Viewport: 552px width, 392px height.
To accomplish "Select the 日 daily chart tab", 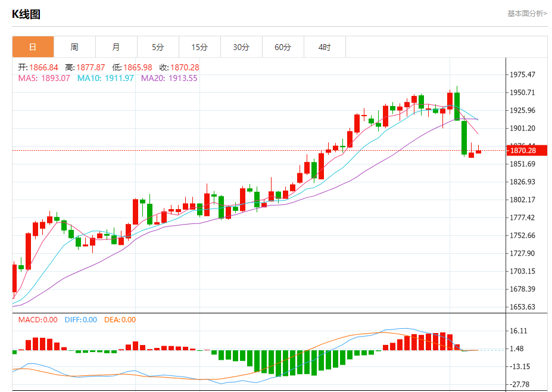I will [x=33, y=47].
